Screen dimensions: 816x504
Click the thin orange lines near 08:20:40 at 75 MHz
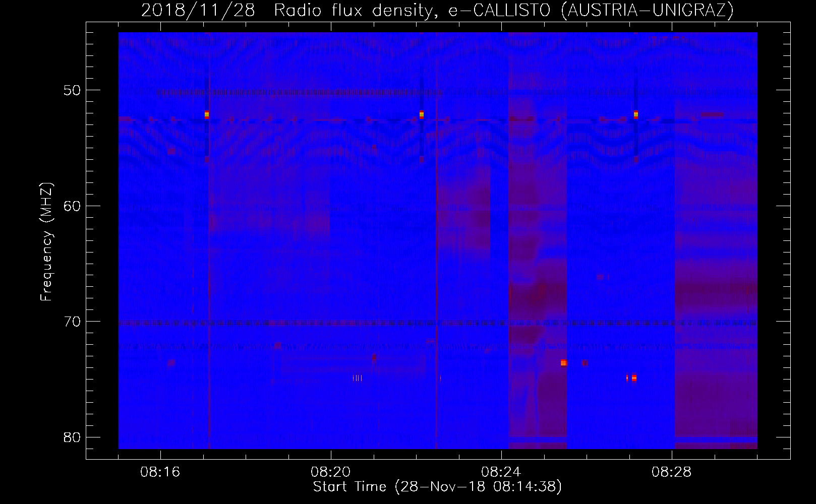[357, 377]
